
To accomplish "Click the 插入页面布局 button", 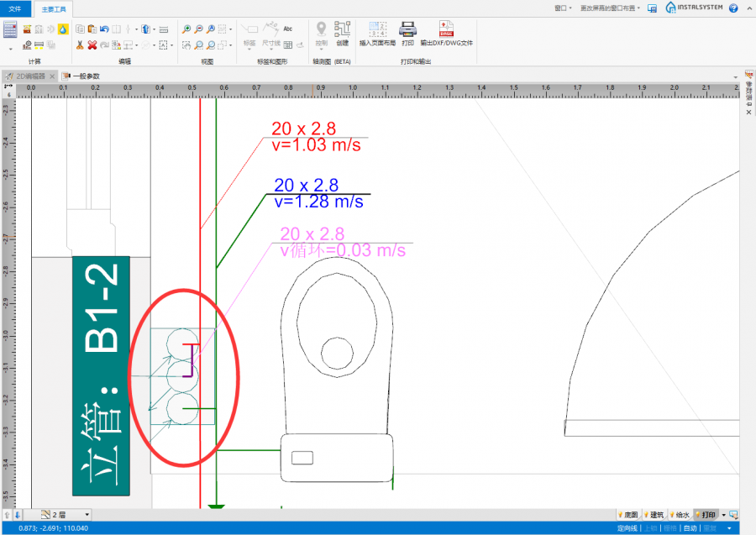I will tap(377, 33).
